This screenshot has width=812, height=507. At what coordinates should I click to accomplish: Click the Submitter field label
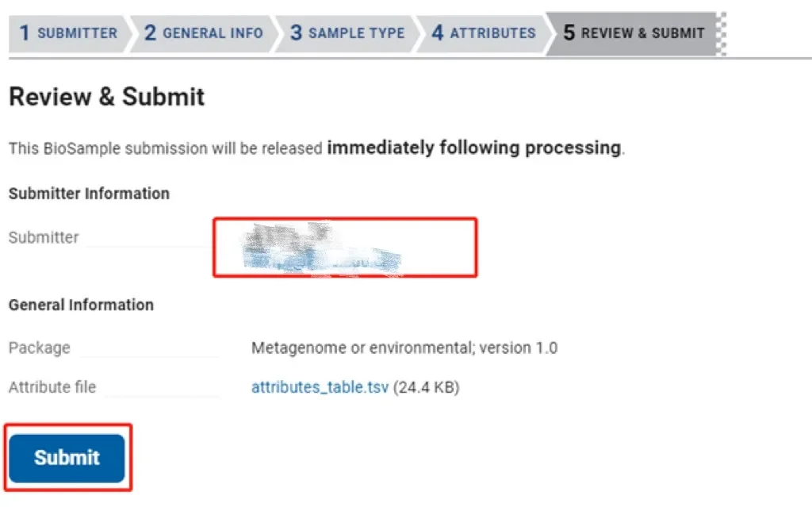coord(44,237)
